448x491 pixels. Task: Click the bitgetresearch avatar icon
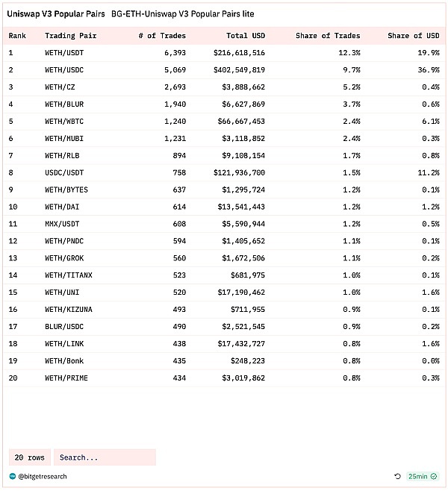pos(13,475)
